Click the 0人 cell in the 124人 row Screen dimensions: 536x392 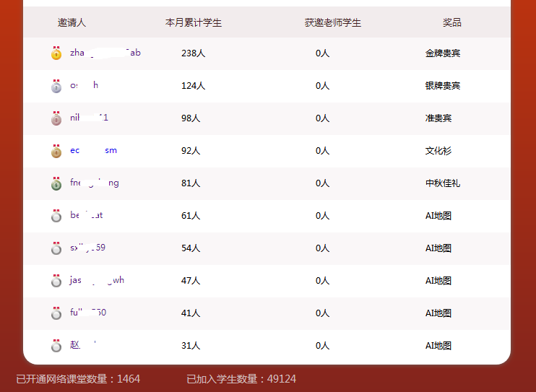[322, 86]
